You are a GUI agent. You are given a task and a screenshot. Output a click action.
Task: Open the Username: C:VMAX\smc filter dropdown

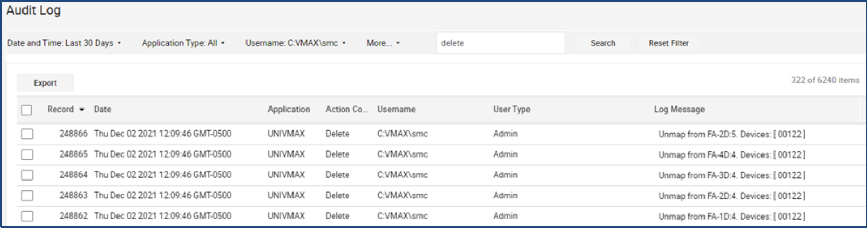(x=296, y=43)
